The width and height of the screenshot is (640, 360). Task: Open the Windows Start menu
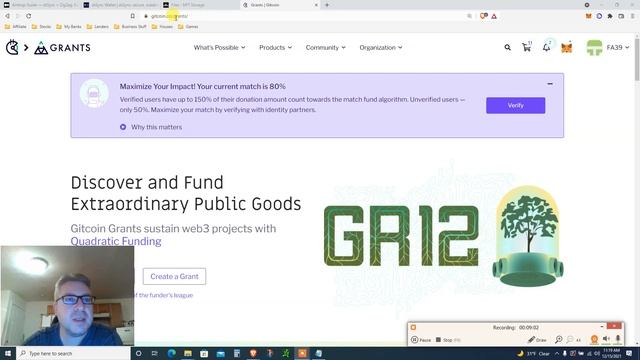[8, 353]
